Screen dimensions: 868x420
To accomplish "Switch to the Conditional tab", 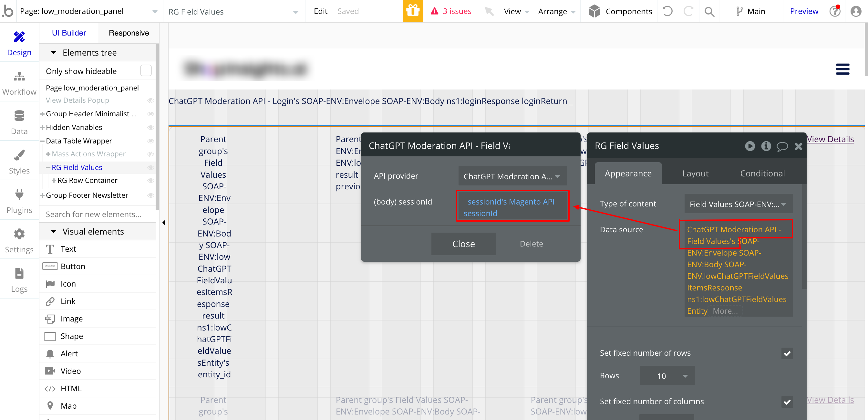I will (x=762, y=173).
